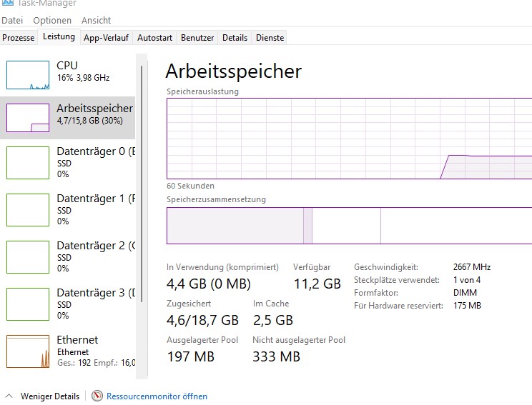Viewport: 532px width, 405px height.
Task: Open the Optionen menu
Action: [x=52, y=21]
